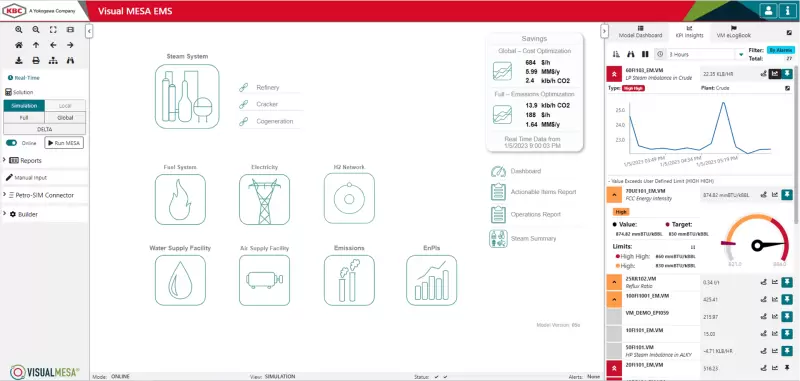Switch to the Model Dashboard tab
Image resolution: width=800 pixels, height=381 pixels.
click(x=640, y=32)
